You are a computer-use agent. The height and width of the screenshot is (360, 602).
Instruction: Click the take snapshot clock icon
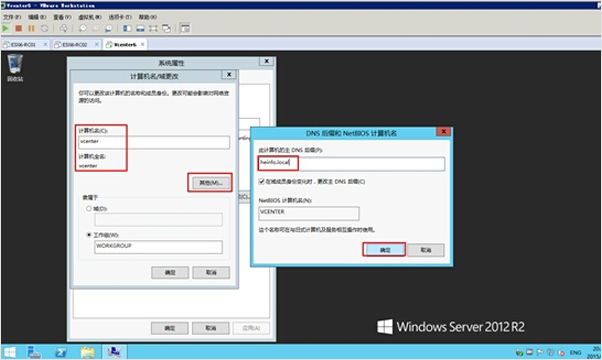point(83,28)
